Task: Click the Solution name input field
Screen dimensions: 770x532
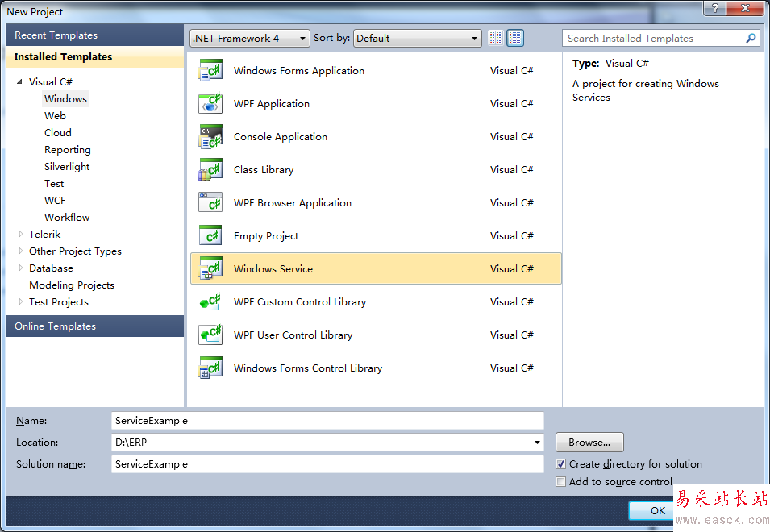Action: click(327, 464)
